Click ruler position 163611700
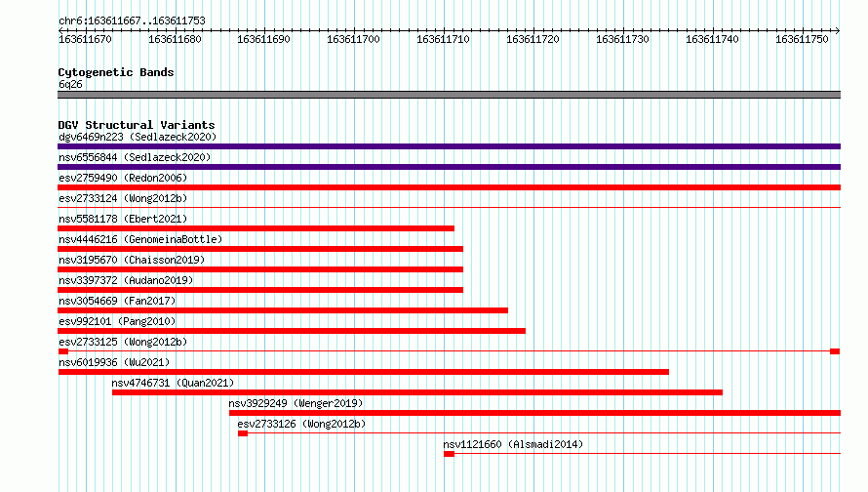The width and height of the screenshot is (868, 492). pyautogui.click(x=354, y=39)
